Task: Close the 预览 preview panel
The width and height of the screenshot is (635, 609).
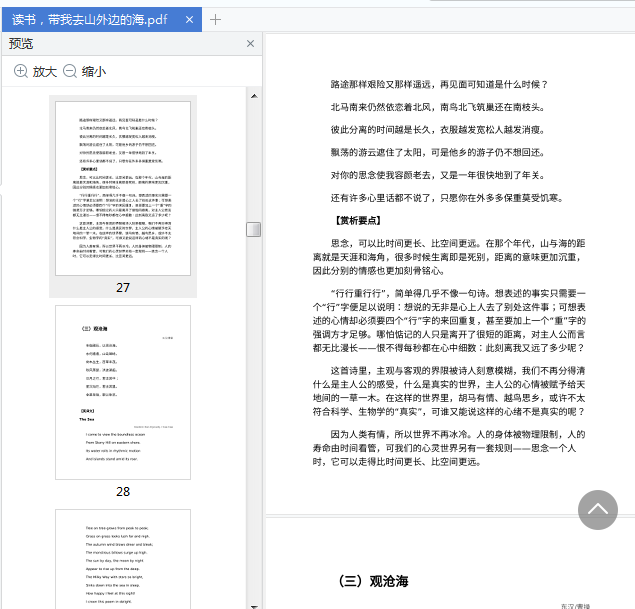Action: 250,43
